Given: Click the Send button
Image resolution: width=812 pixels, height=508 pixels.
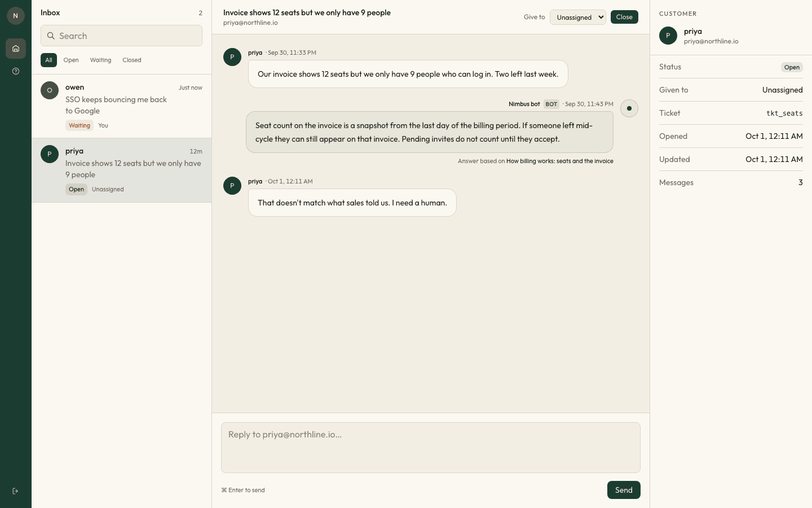Looking at the screenshot, I should [x=624, y=490].
